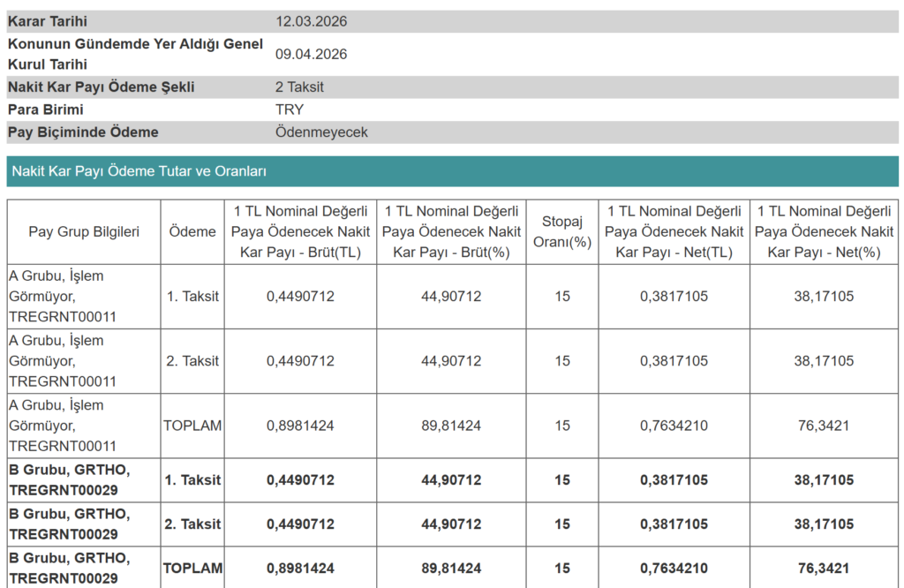
Task: Select A Grubu TOPLAM net percent 76,3421
Action: [x=824, y=426]
